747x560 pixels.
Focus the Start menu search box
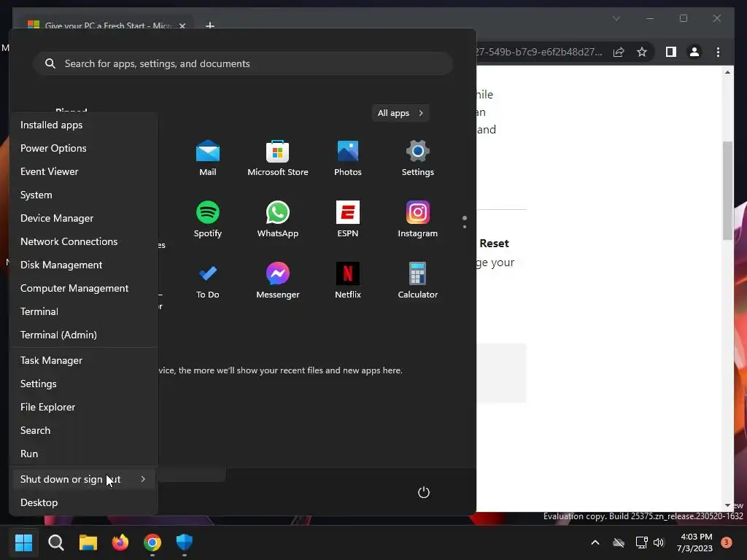(243, 63)
